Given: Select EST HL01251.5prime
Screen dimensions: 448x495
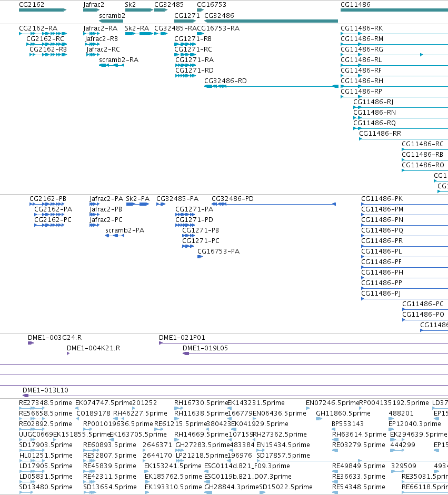Looking at the screenshot, I should pos(45,456).
